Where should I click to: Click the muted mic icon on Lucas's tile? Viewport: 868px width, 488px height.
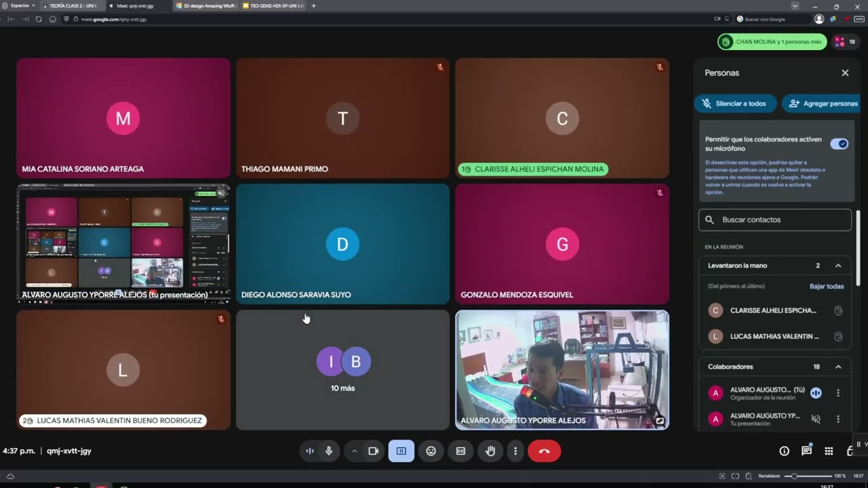tap(221, 319)
